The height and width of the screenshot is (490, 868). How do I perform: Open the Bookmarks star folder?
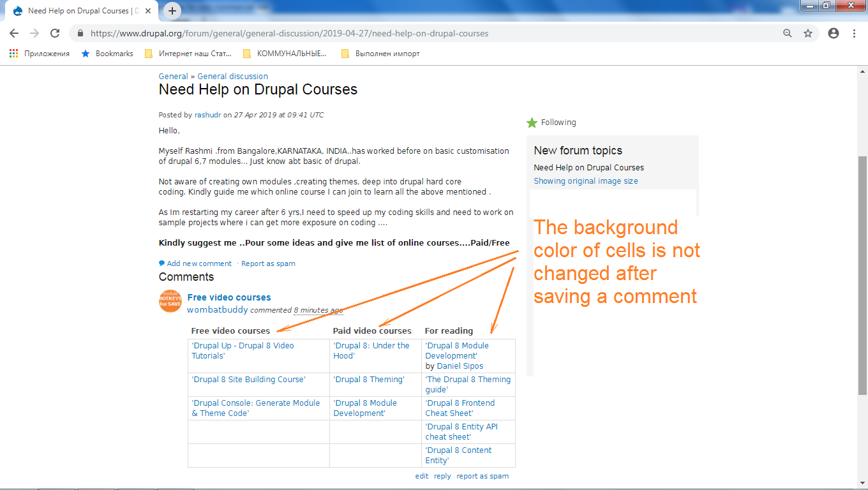click(x=107, y=54)
